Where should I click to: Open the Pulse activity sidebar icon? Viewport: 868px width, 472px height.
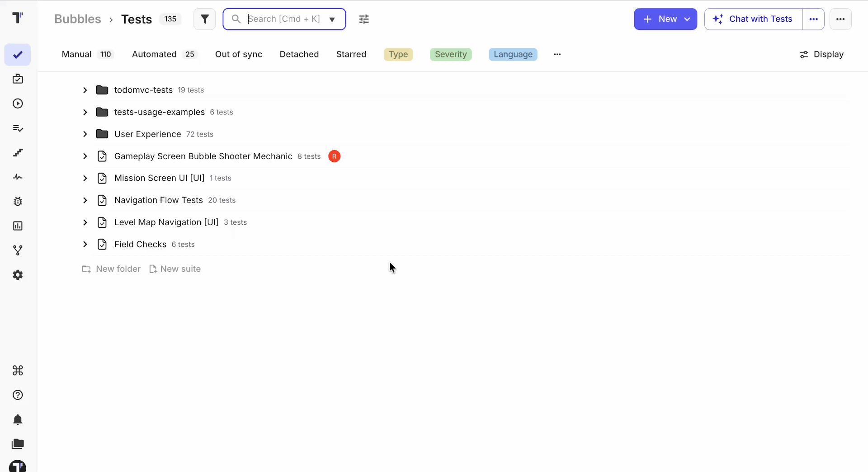click(18, 177)
